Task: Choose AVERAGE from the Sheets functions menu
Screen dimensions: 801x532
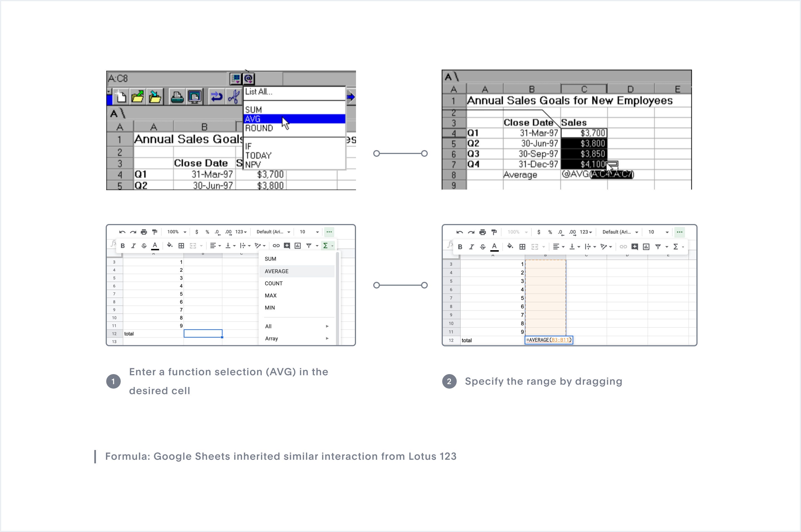Action: [x=277, y=271]
